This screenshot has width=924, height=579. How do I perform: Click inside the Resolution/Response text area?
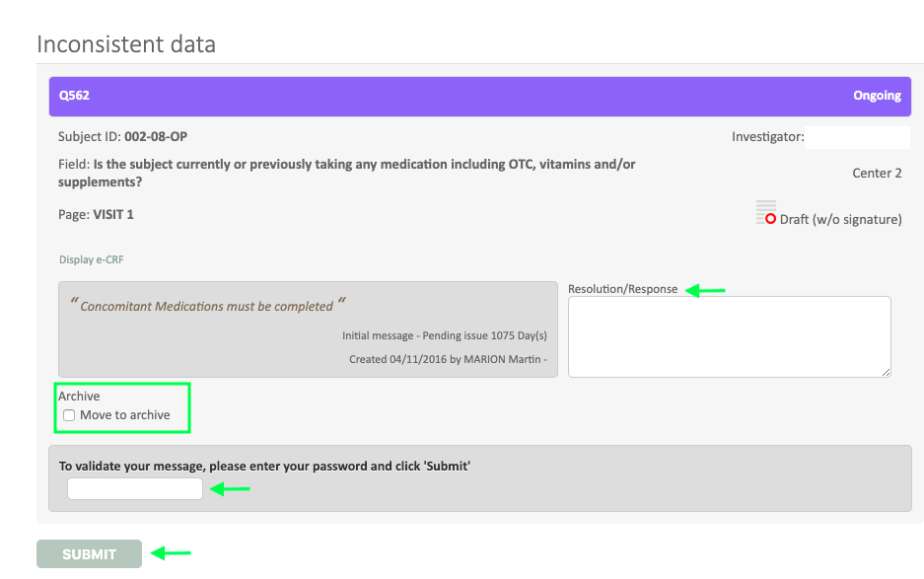click(729, 335)
